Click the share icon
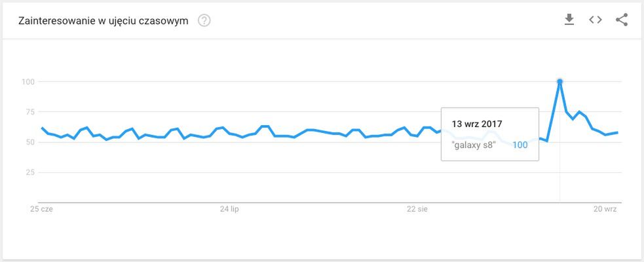Image resolution: width=644 pixels, height=262 pixels. pos(622,20)
